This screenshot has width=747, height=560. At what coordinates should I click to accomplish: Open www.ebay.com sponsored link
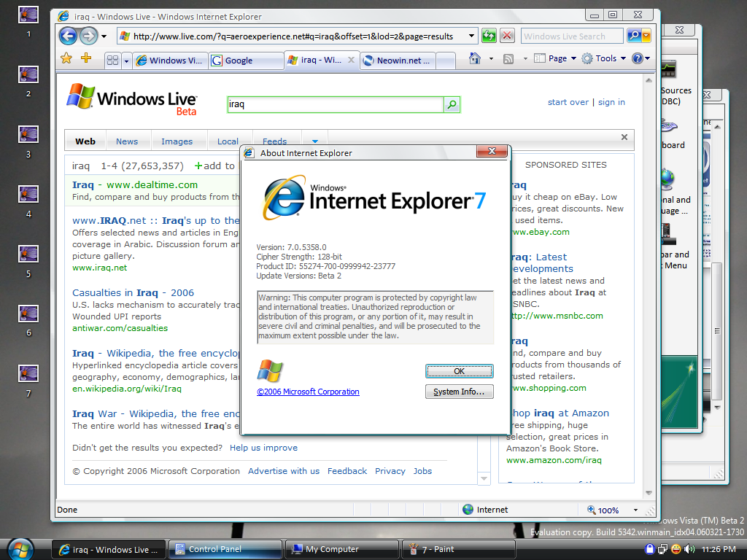tap(541, 232)
